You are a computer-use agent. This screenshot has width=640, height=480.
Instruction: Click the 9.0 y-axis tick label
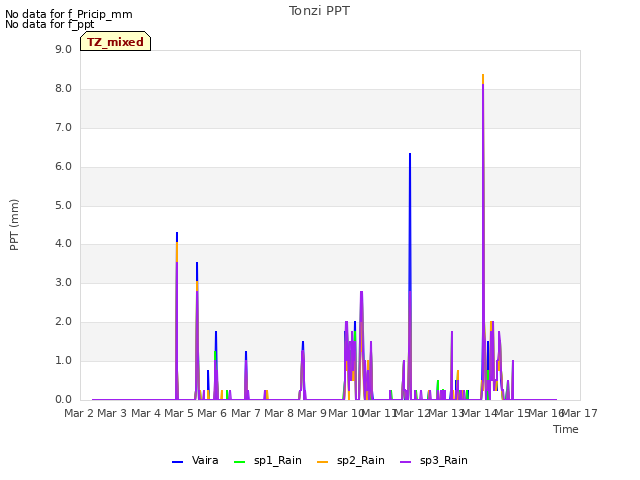point(63,49)
